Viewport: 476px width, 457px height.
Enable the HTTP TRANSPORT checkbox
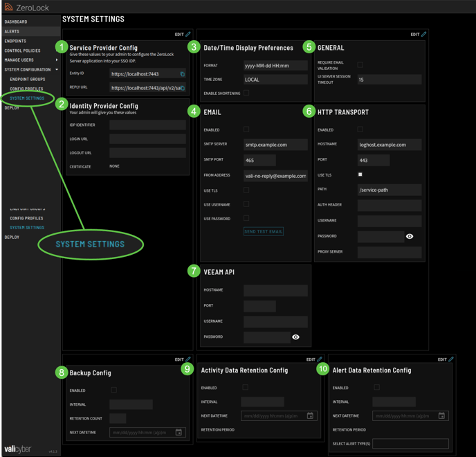tap(360, 129)
